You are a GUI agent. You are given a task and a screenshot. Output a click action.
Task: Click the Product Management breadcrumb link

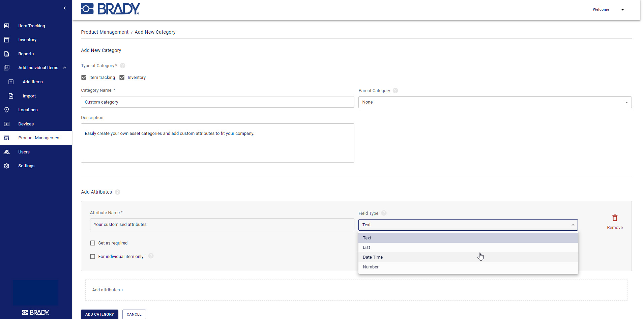click(105, 32)
